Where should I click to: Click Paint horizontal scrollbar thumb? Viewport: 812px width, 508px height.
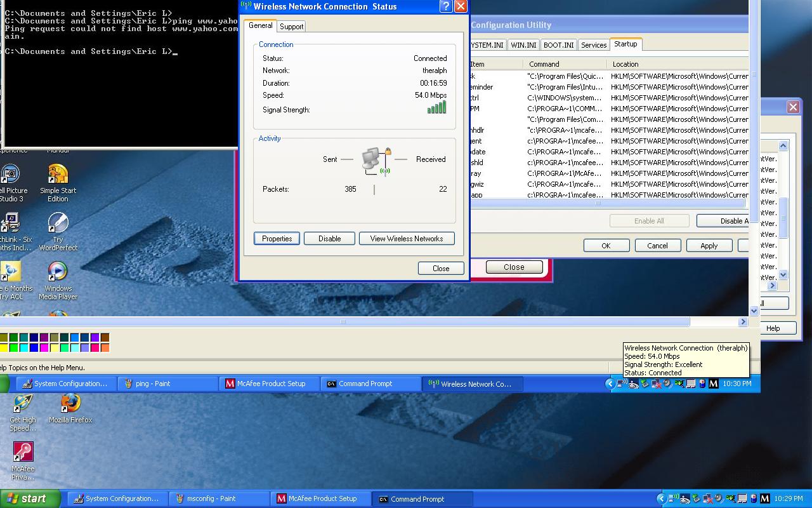(x=344, y=322)
